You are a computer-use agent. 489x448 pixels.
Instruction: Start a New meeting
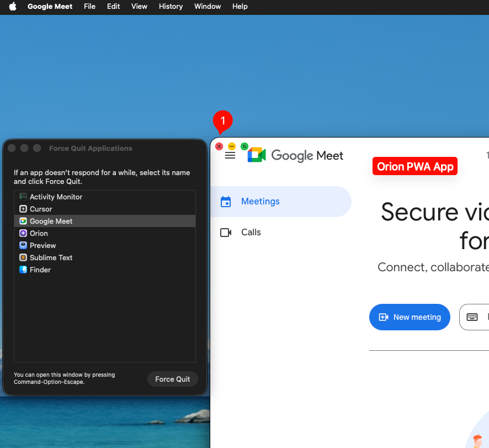pyautogui.click(x=410, y=317)
